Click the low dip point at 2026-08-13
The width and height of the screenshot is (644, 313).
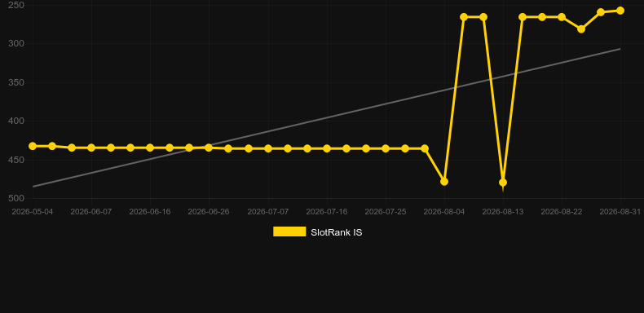pos(503,183)
